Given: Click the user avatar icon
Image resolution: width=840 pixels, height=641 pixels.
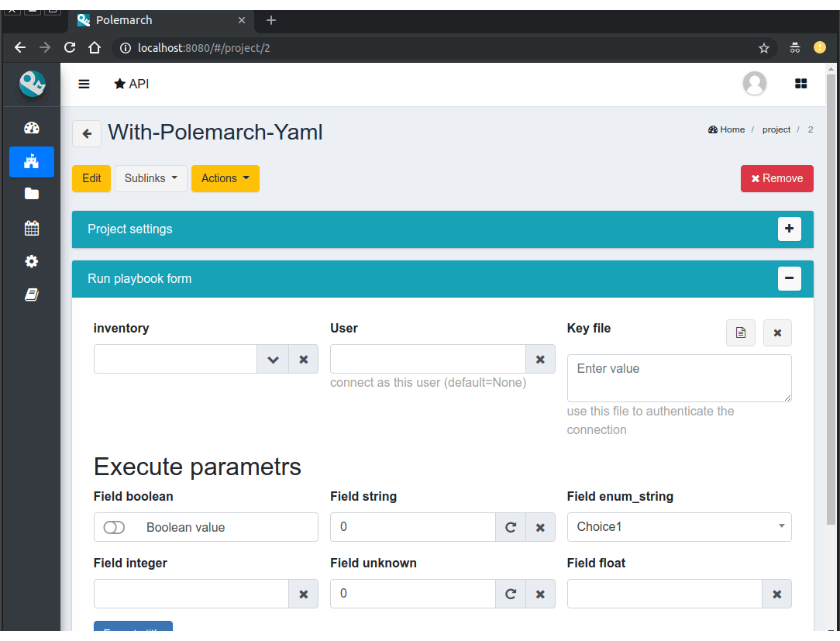Looking at the screenshot, I should pos(754,84).
